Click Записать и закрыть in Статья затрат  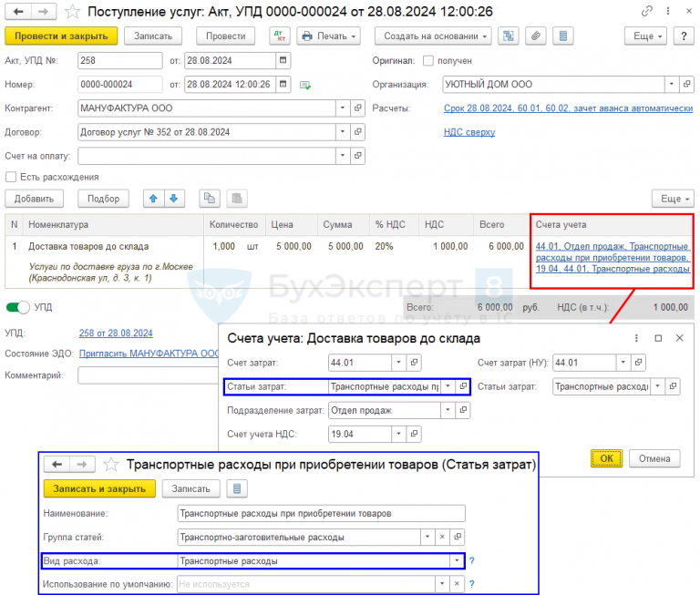99,488
